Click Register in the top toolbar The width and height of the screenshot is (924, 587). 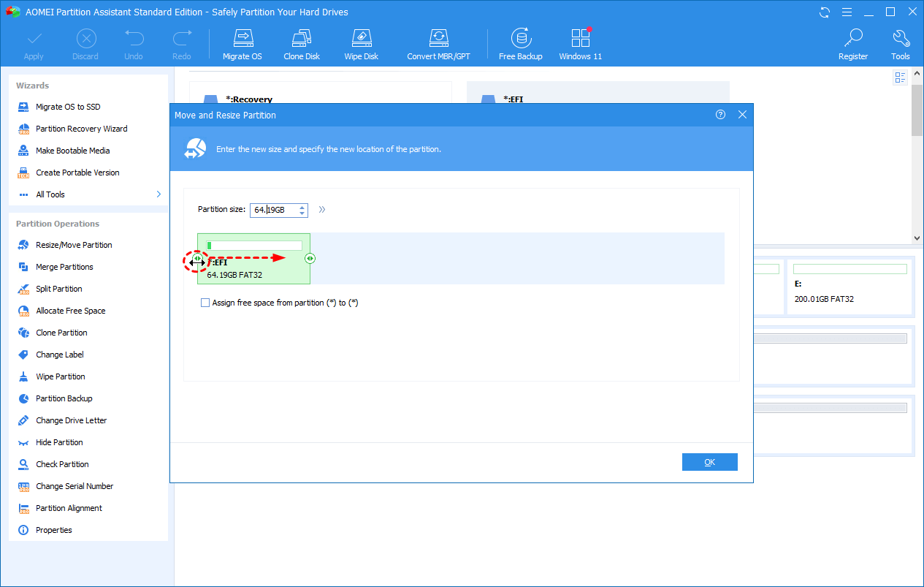pos(852,42)
